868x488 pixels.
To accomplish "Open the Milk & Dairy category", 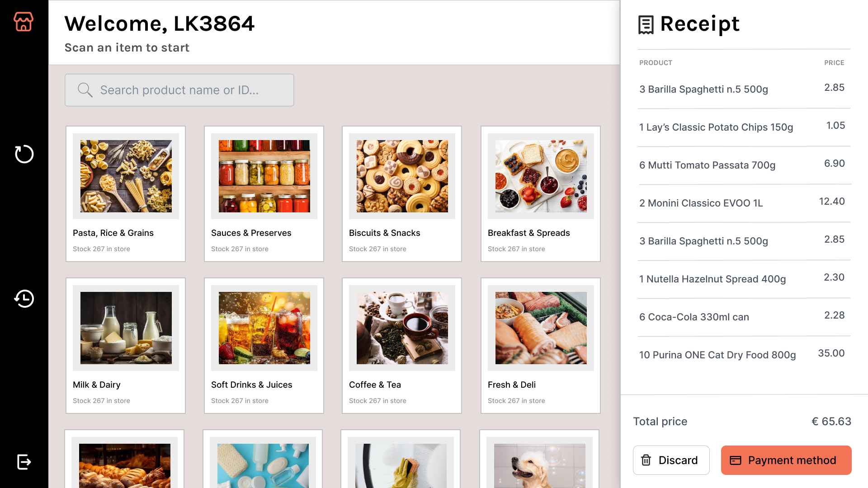I will pos(126,346).
